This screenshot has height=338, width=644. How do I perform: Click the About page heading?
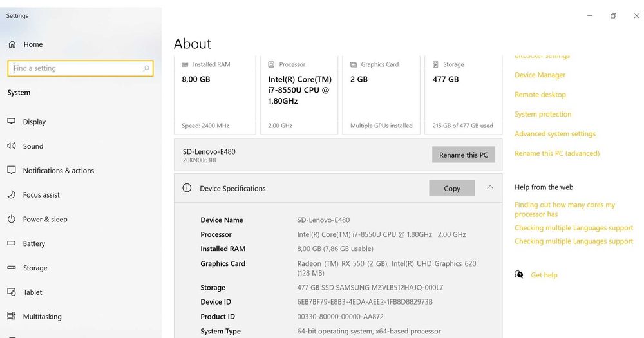point(192,44)
